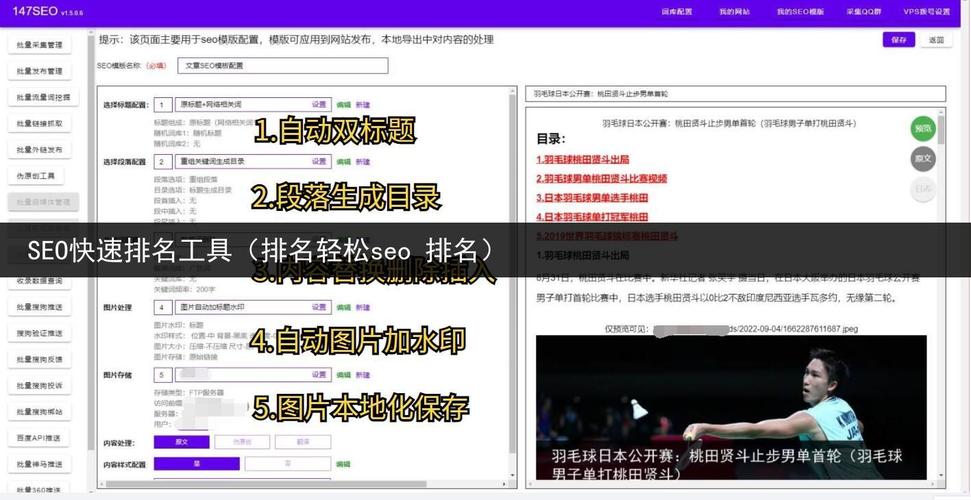
Task: Open the 选择段落配置 dropdown 重组关键词生成目录
Action: point(253,161)
